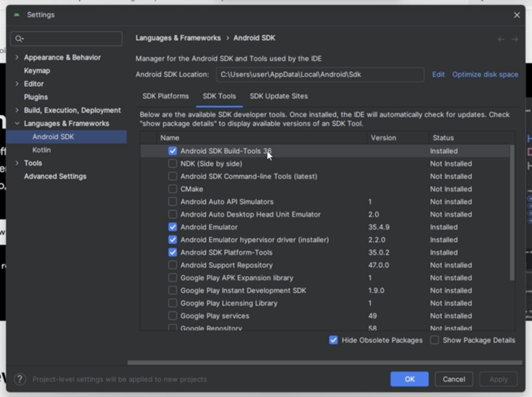This screenshot has height=397, width=532.
Task: Close the Settings dialog
Action: click(x=517, y=15)
